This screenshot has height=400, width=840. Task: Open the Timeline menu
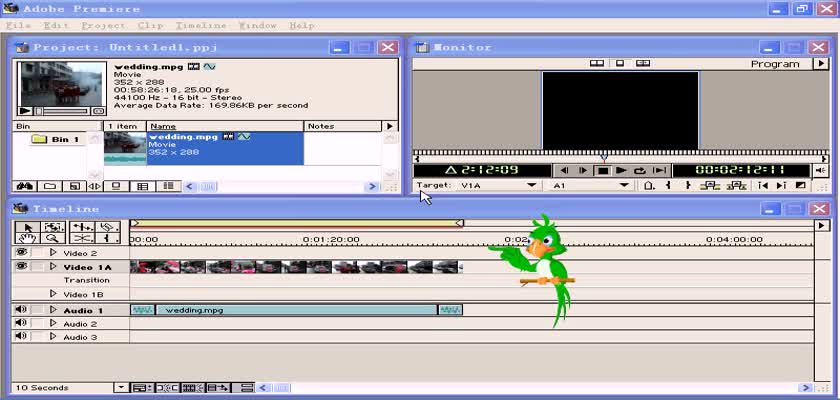(x=201, y=26)
